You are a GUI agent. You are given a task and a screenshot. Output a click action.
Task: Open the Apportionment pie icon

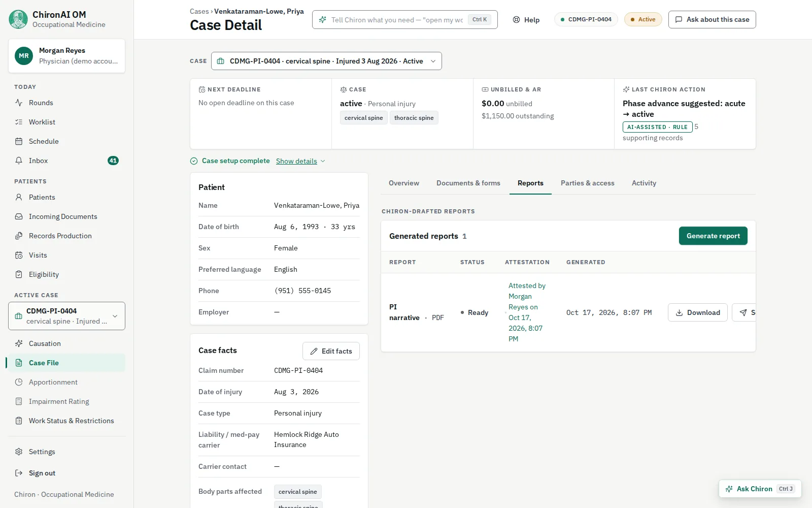tap(19, 382)
